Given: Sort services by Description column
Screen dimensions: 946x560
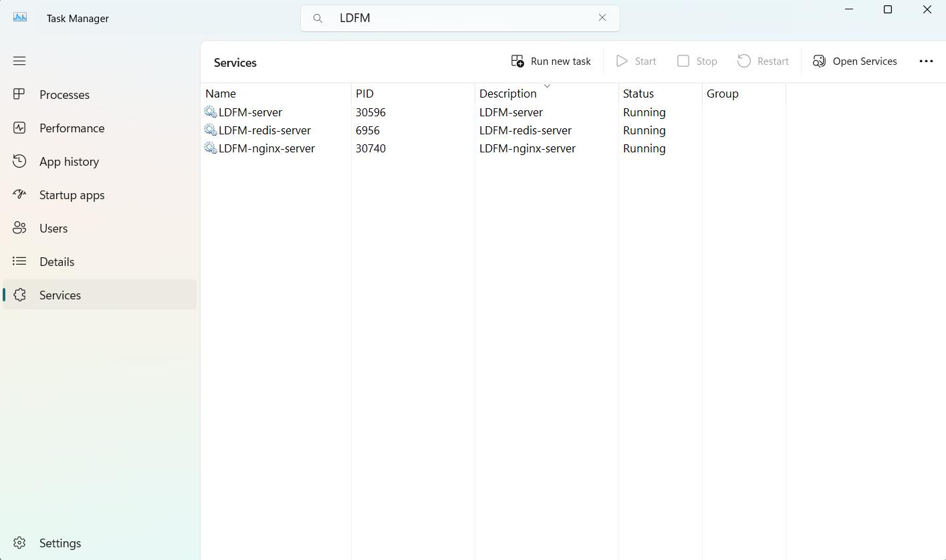Looking at the screenshot, I should pyautogui.click(x=508, y=94).
